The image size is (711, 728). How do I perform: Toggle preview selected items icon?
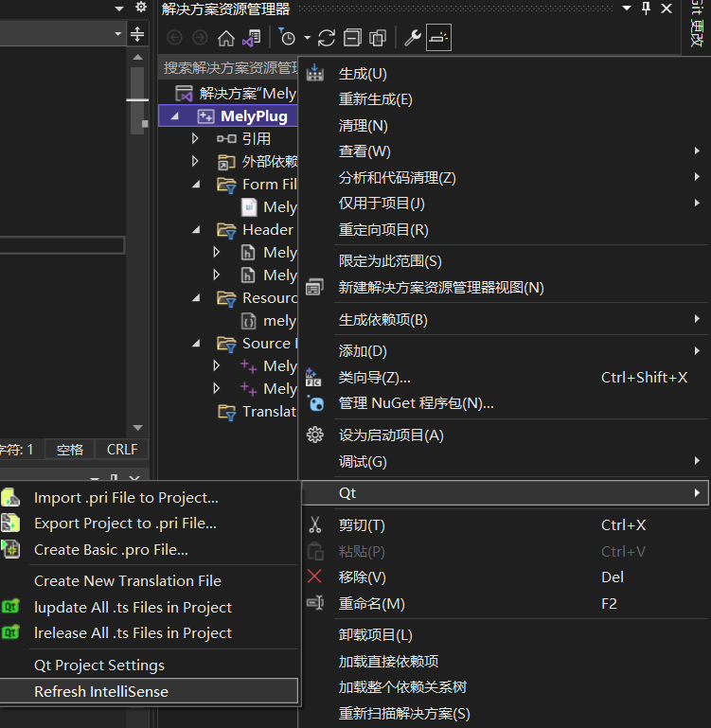tap(438, 37)
